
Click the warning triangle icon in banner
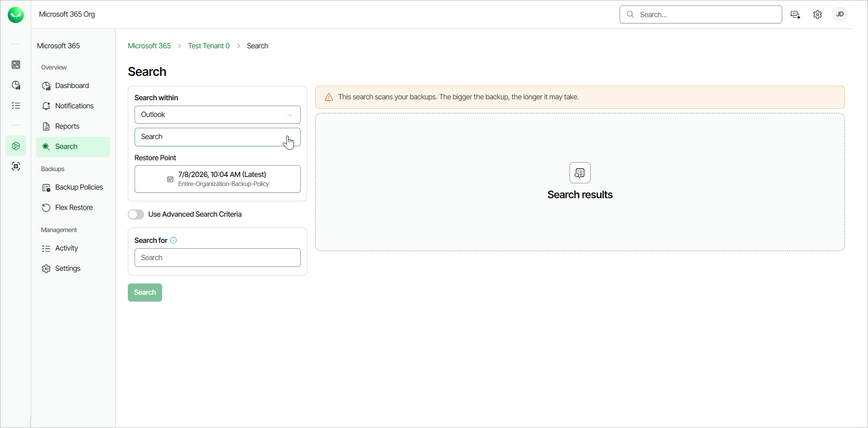[329, 97]
